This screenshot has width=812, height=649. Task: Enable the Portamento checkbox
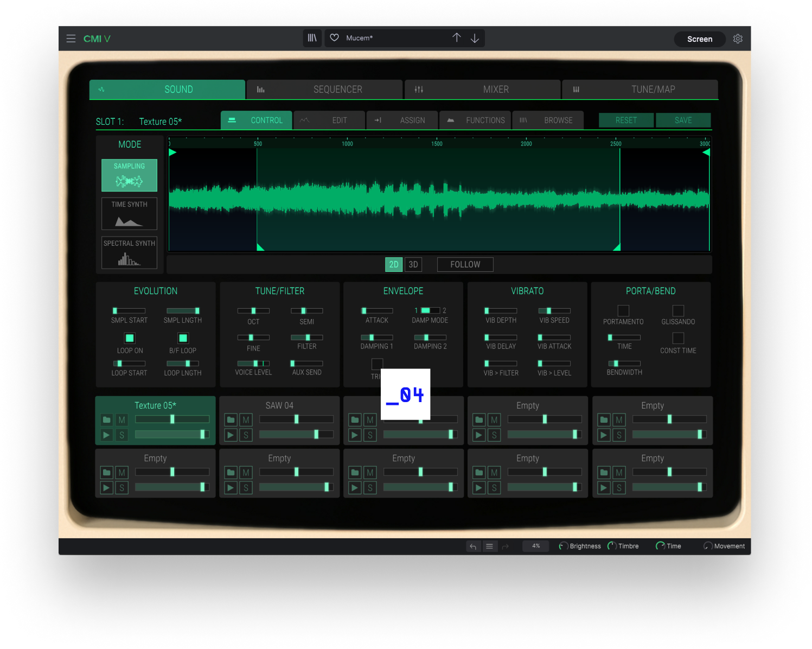(x=623, y=310)
